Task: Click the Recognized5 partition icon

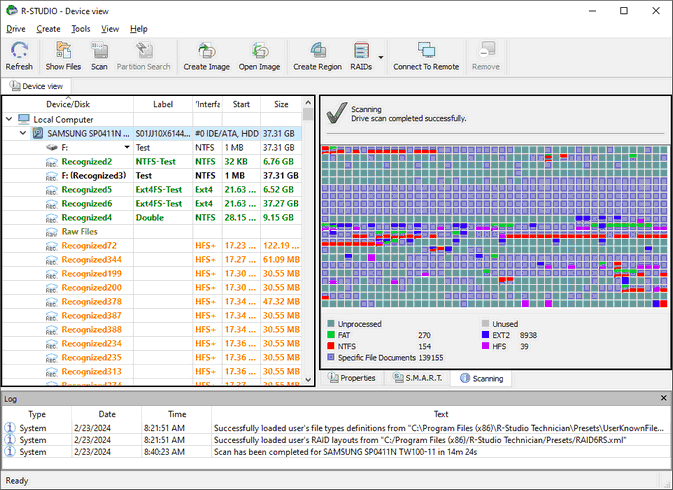Action: [x=52, y=190]
